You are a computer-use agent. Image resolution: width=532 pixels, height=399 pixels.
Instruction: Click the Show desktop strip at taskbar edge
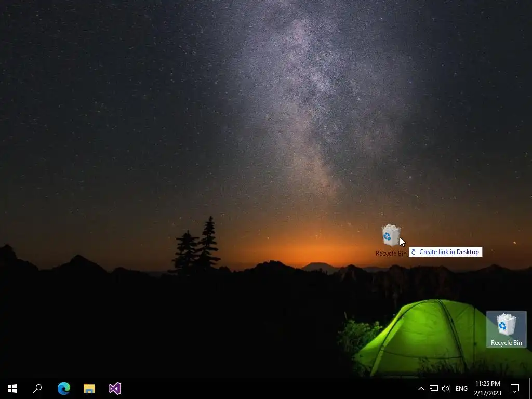(x=530, y=389)
